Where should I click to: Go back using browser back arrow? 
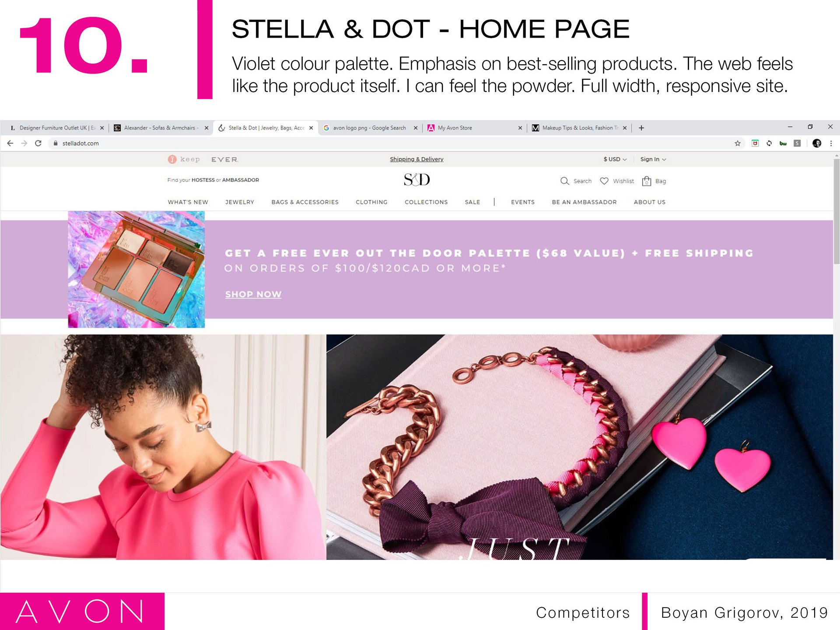(x=10, y=143)
